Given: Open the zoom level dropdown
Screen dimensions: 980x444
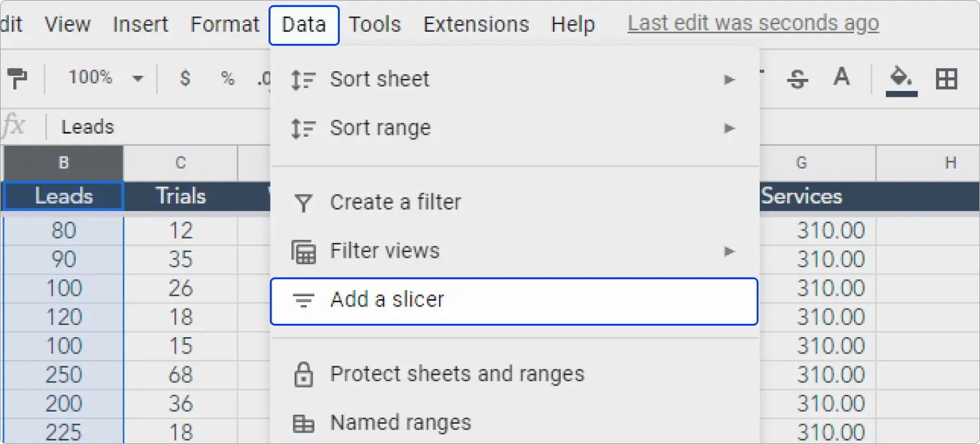Looking at the screenshot, I should click(x=102, y=78).
